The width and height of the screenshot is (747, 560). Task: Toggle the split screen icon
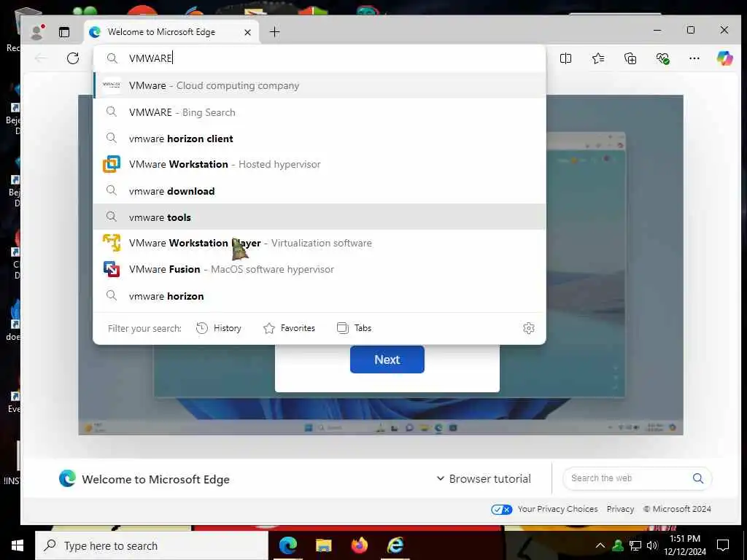[565, 58]
